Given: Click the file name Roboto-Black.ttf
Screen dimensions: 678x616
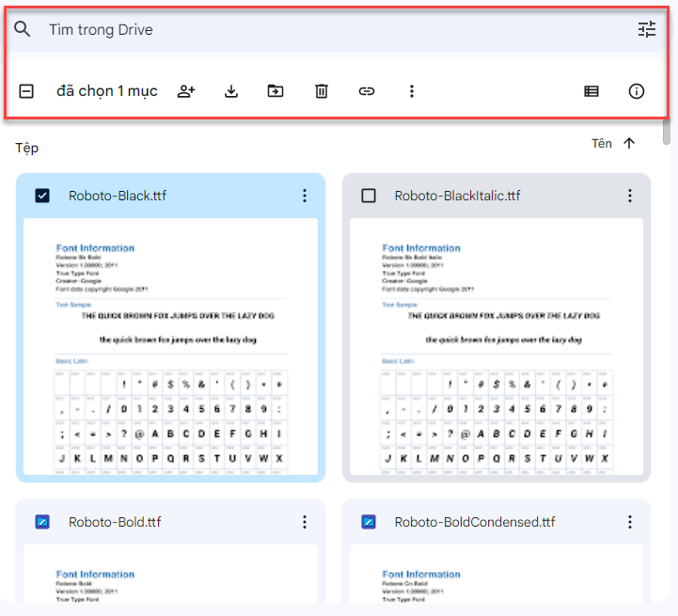Looking at the screenshot, I should 118,196.
